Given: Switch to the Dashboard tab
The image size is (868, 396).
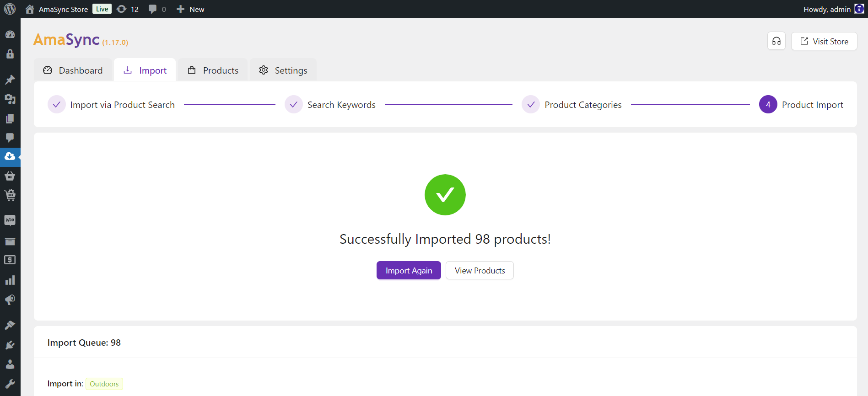Looking at the screenshot, I should tap(73, 70).
